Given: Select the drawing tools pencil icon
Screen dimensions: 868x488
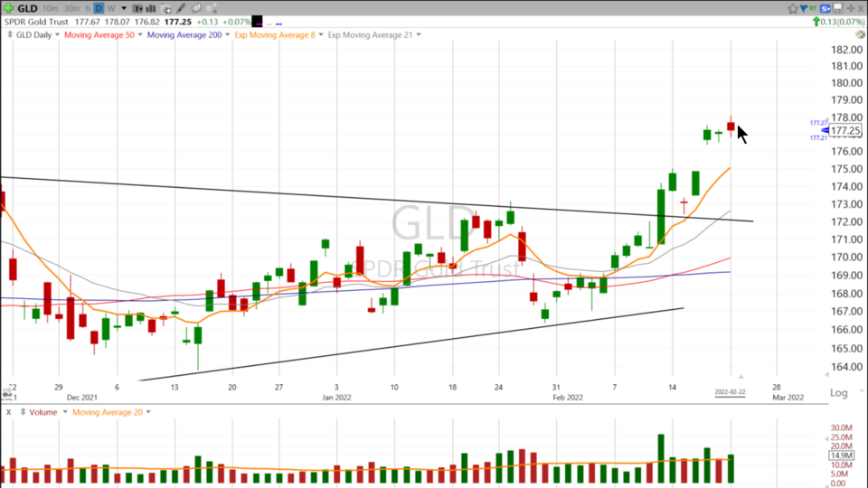Looking at the screenshot, I should tap(181, 8).
